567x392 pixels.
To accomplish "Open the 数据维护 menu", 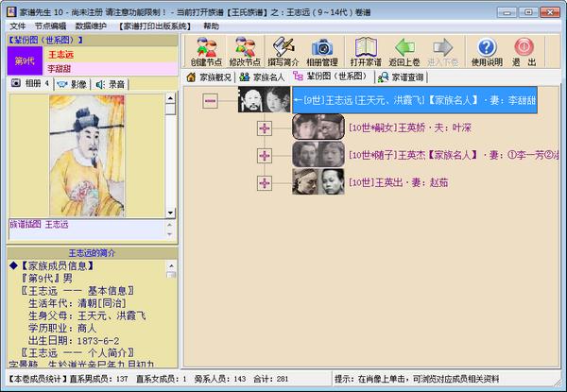I will click(x=91, y=26).
